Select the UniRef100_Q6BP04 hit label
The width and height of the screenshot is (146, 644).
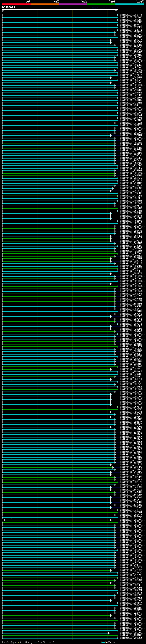(x=131, y=115)
